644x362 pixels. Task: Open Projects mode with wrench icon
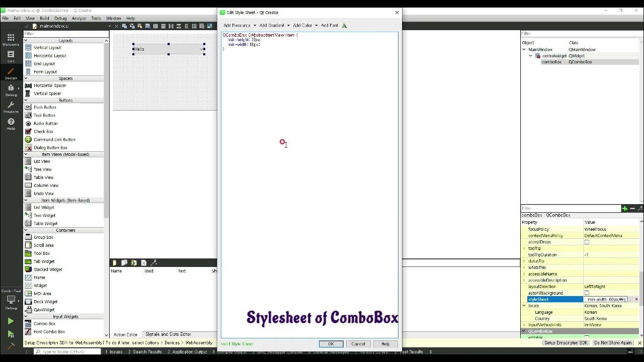(11, 107)
